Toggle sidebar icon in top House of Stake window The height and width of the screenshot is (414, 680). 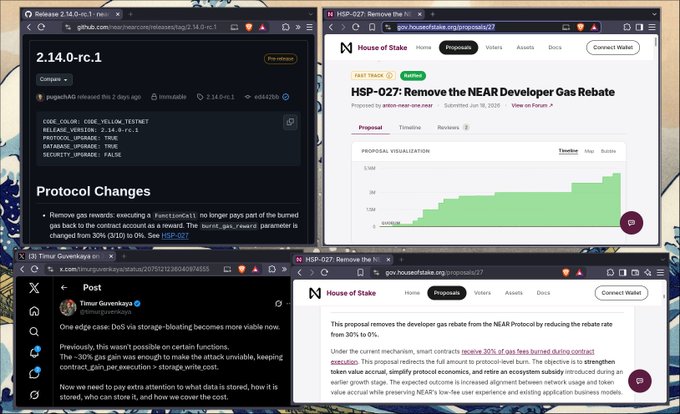[639, 27]
